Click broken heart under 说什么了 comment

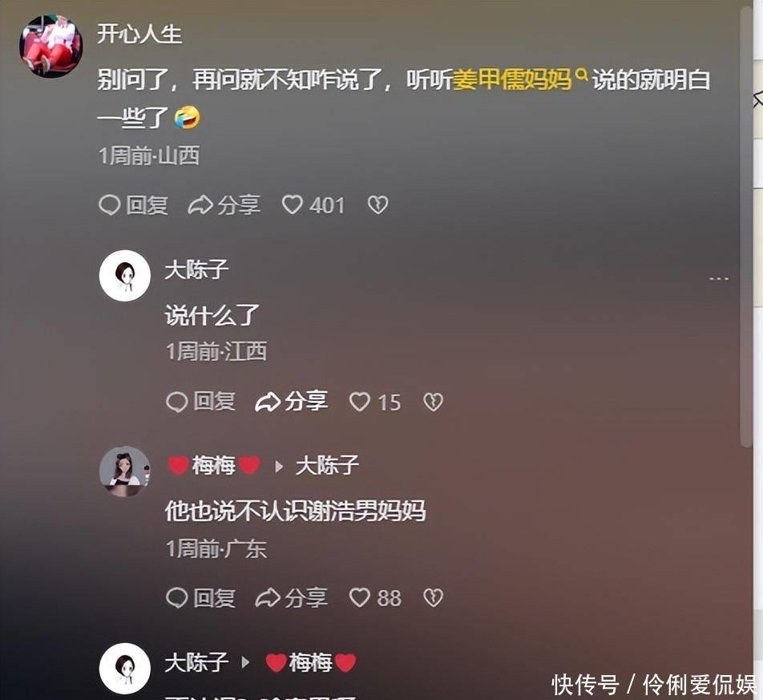(433, 402)
